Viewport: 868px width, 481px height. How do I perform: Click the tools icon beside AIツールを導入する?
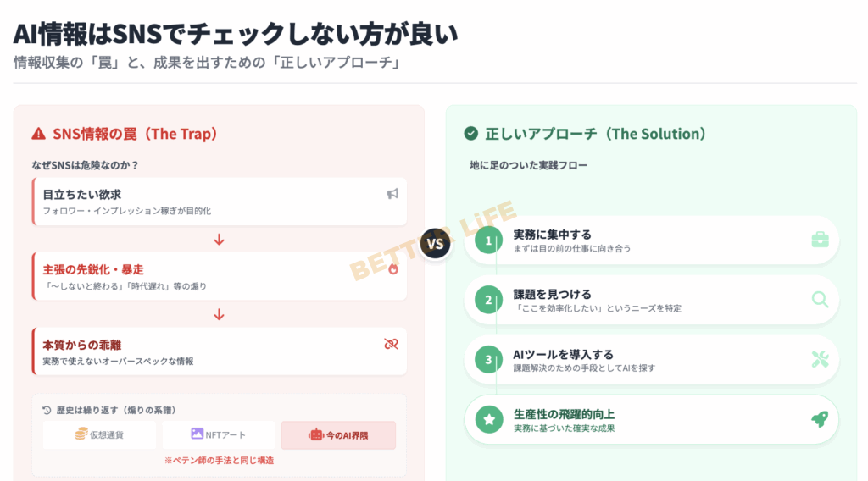pyautogui.click(x=820, y=359)
